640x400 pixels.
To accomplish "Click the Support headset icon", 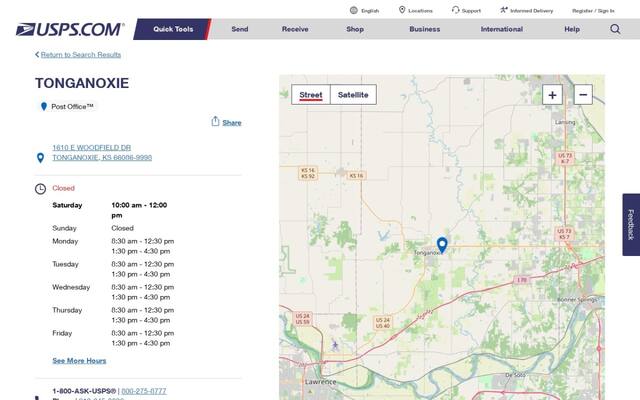I will (455, 10).
